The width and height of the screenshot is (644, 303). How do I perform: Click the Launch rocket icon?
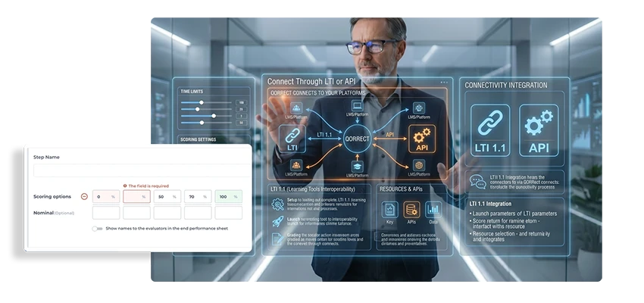tap(278, 222)
